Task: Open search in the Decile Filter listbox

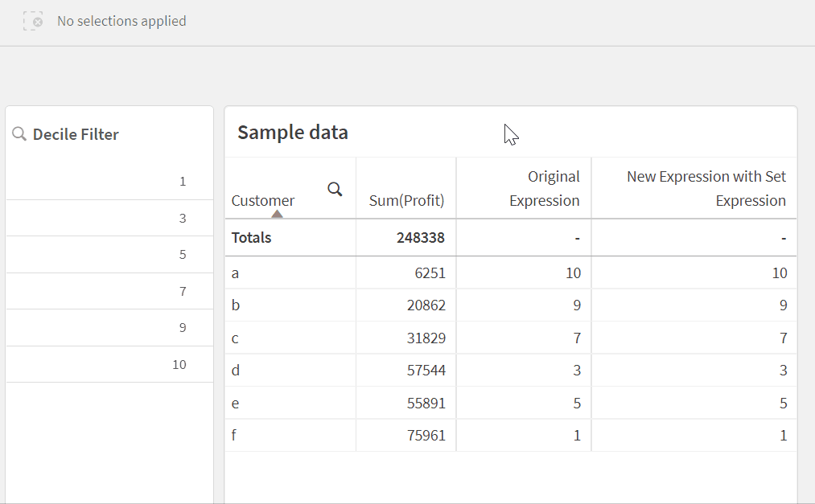Action: [x=19, y=133]
